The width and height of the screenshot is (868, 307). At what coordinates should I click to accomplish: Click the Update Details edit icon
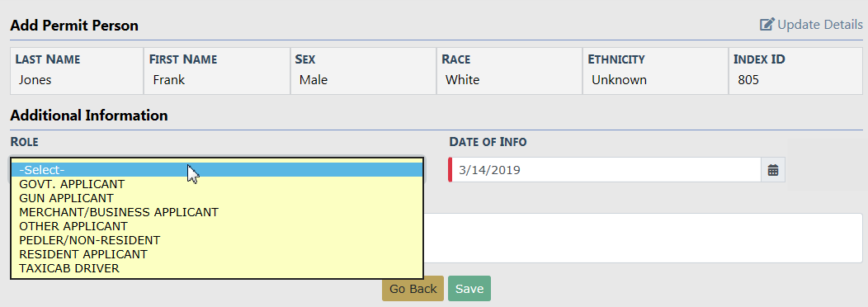point(767,25)
